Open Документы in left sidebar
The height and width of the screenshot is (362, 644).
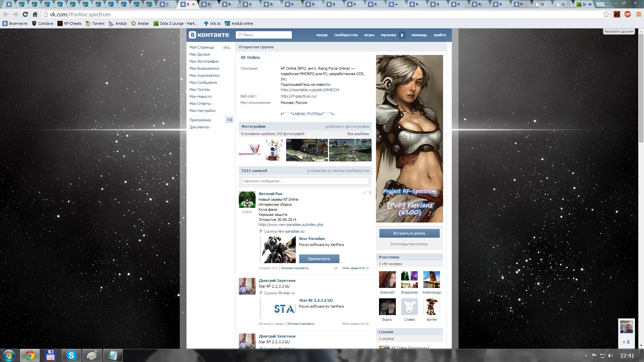tap(199, 127)
